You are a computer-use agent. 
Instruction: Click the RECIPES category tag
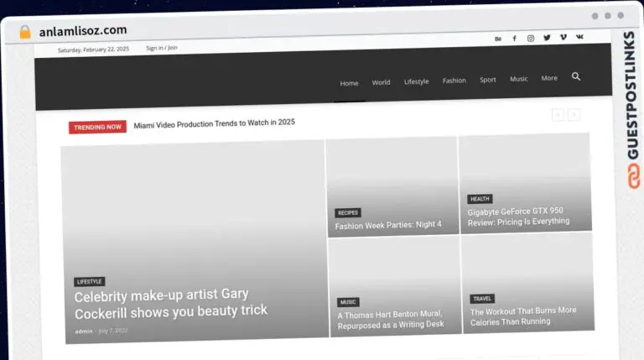(348, 213)
